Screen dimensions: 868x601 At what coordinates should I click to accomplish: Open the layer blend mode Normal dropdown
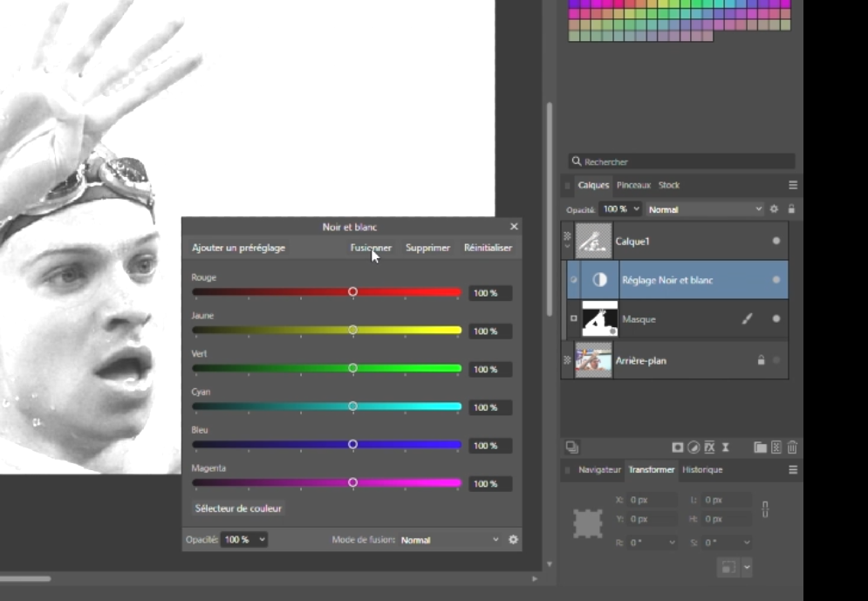click(705, 209)
